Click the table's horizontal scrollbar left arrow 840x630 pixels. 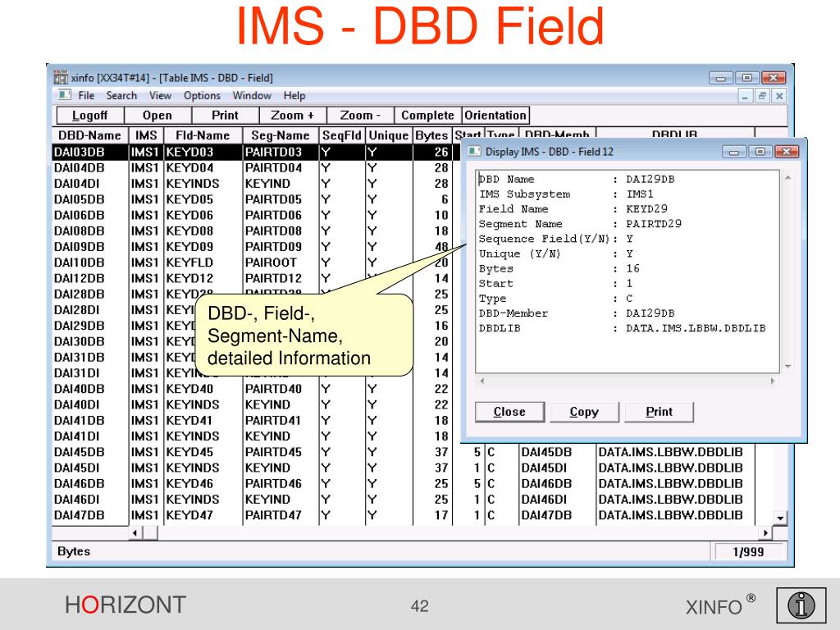135,533
